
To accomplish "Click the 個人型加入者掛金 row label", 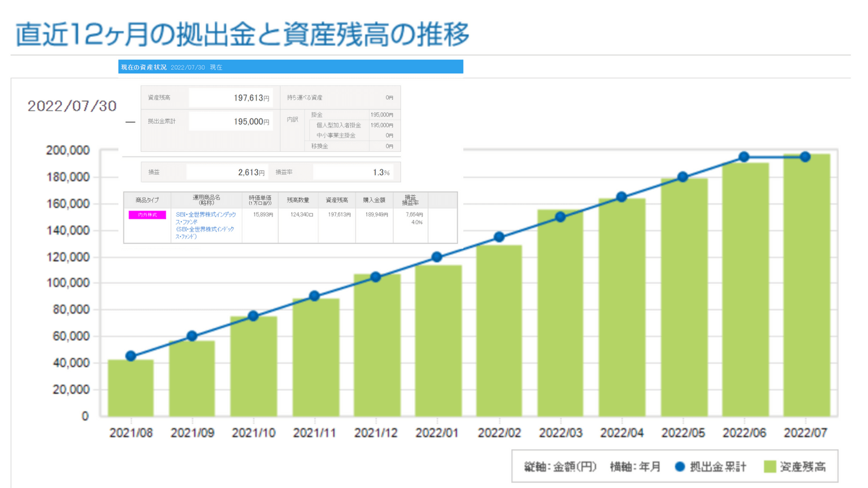I will (x=339, y=125).
